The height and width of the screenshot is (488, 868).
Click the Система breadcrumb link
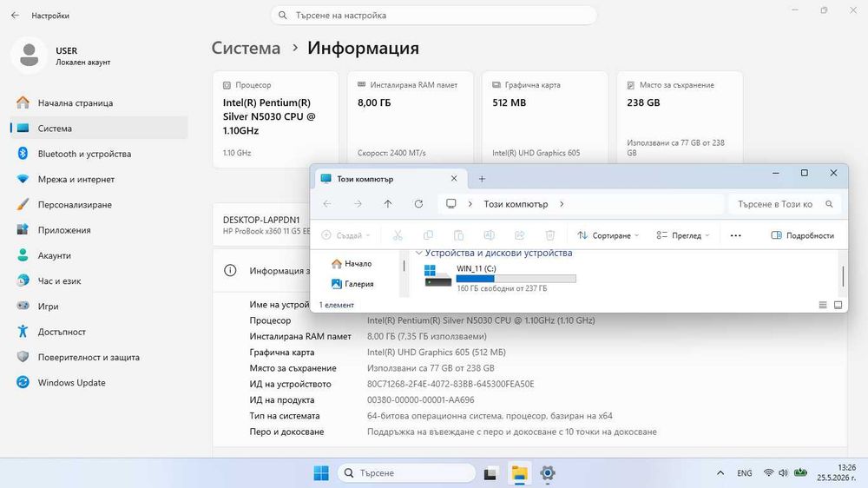coord(246,48)
